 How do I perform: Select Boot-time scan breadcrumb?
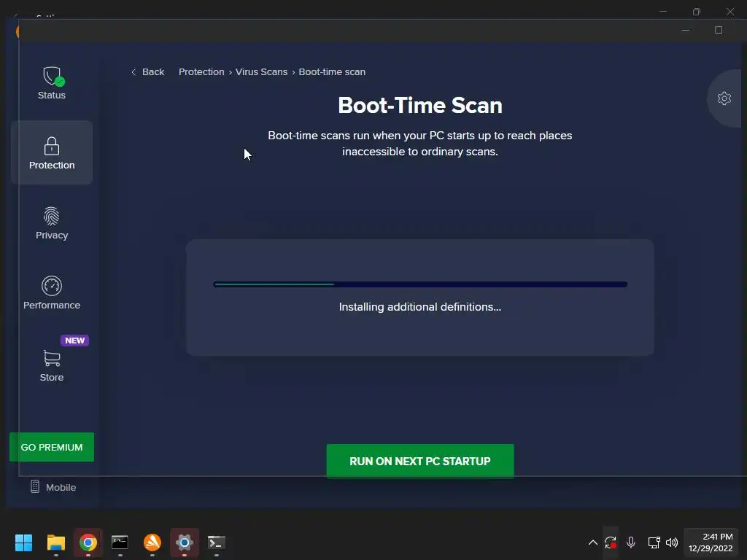(x=332, y=72)
